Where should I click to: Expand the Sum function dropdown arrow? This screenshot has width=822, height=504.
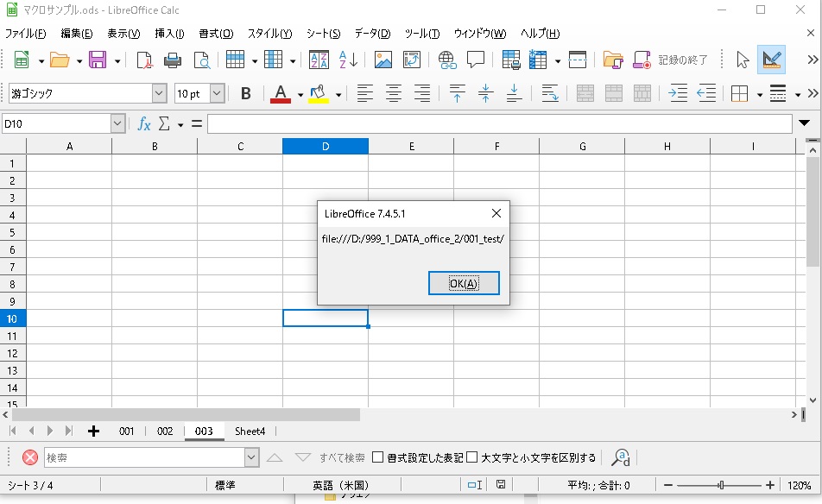(180, 124)
